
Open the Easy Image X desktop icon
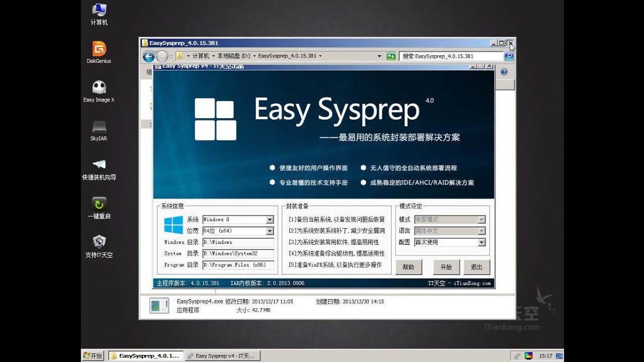pos(99,92)
